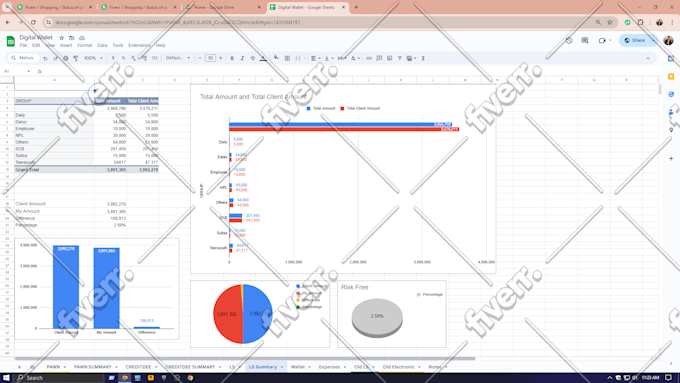Open the zoom level 100% dropdown
680x383 pixels.
coord(93,58)
